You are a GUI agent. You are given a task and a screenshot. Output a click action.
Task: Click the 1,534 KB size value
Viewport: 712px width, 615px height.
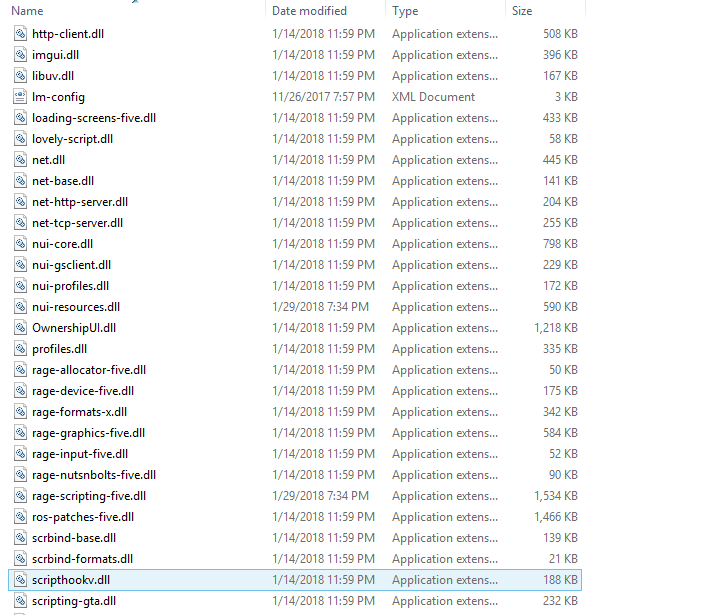coord(556,496)
